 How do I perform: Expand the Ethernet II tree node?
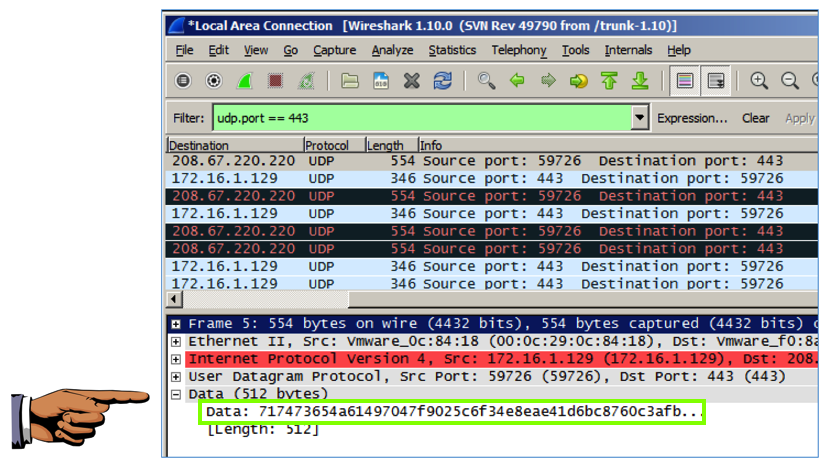click(175, 341)
